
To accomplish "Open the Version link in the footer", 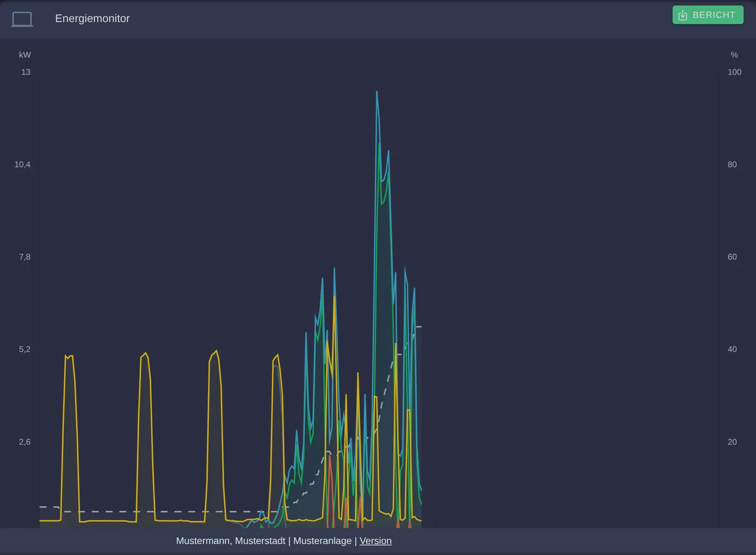I will (375, 541).
